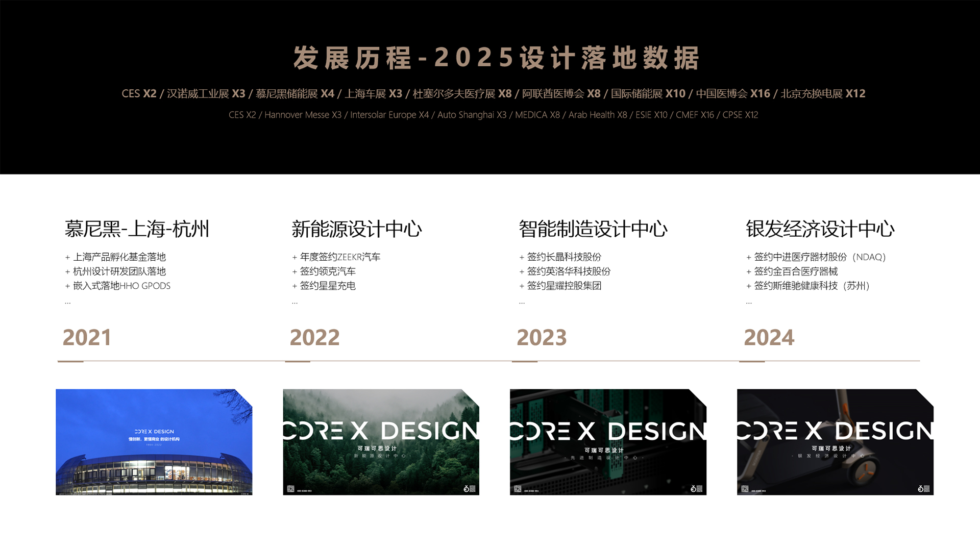This screenshot has height=551, width=980.
Task: Click the 2022 year timeline marker
Action: pos(314,337)
